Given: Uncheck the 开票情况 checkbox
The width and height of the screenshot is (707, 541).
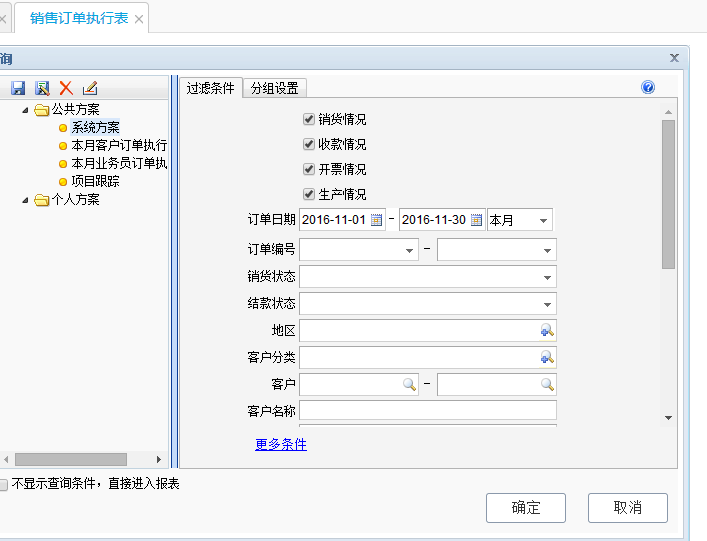Looking at the screenshot, I should pos(309,169).
